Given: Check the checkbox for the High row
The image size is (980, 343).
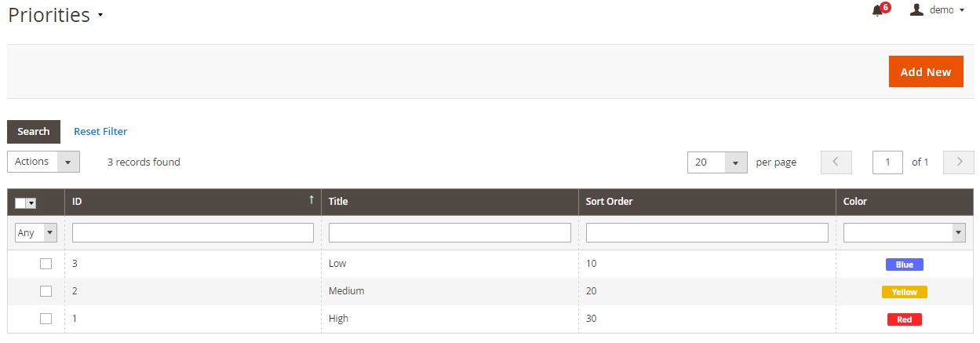Looking at the screenshot, I should 46,319.
